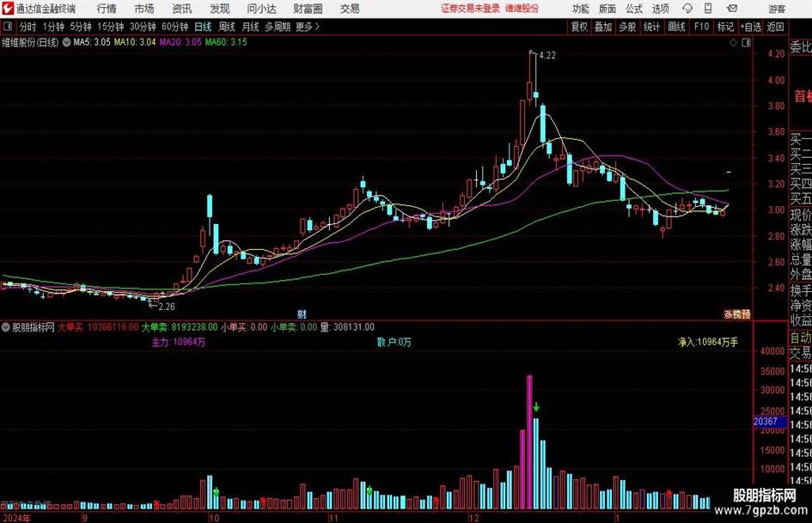
Task: Open the 公式 menu
Action: click(x=633, y=9)
